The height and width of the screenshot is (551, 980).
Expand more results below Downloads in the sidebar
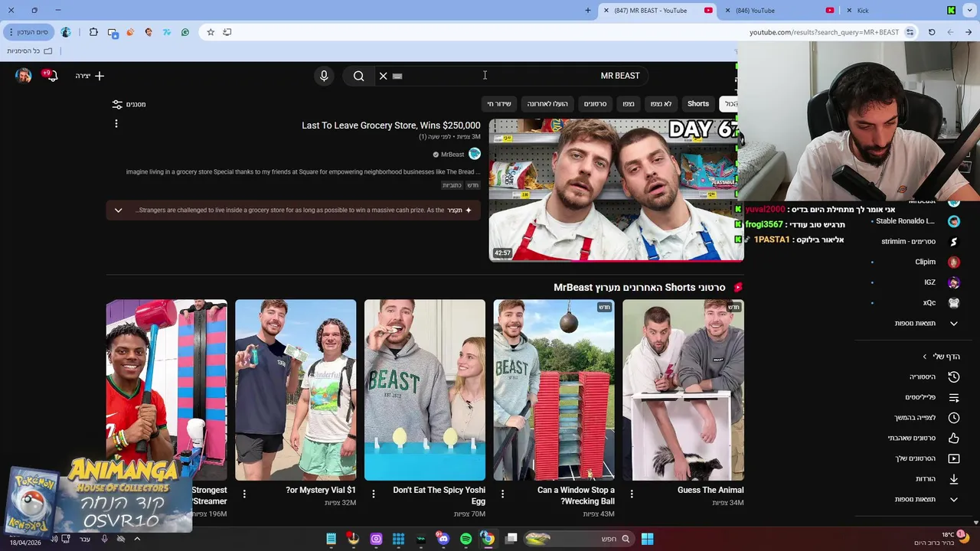pos(926,499)
